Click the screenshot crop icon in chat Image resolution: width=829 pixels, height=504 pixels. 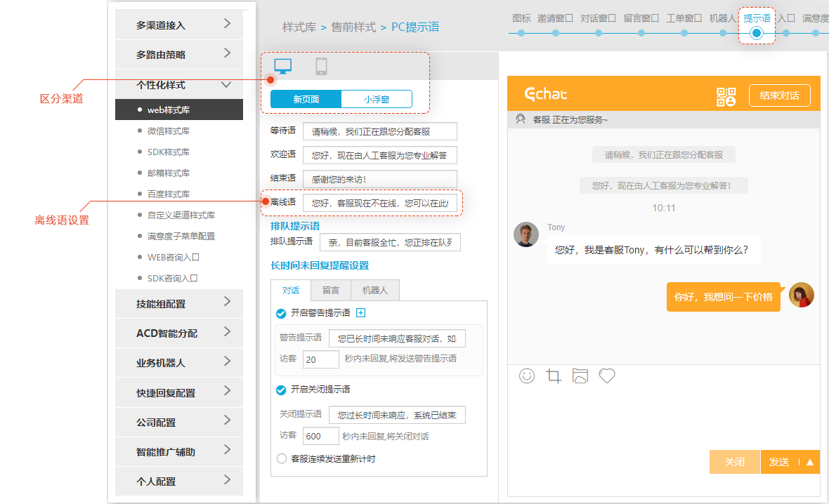pyautogui.click(x=554, y=376)
